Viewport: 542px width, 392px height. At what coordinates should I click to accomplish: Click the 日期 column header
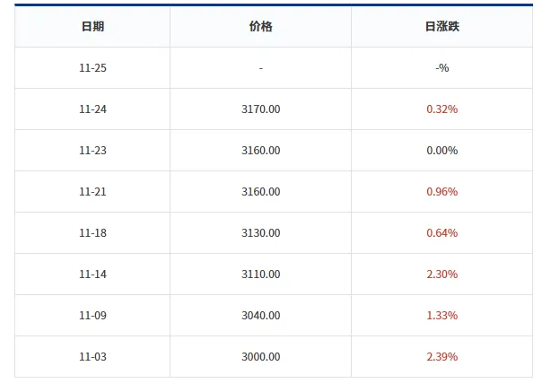(92, 27)
